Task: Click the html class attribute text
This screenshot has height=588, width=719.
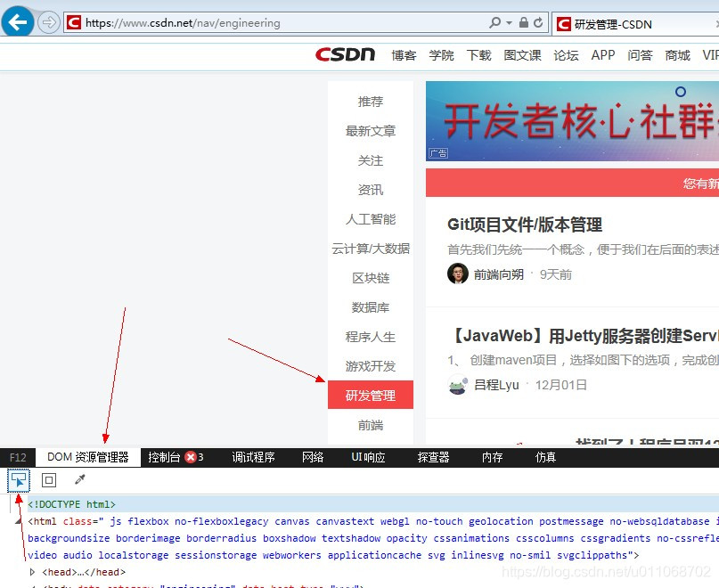Action: click(373, 538)
